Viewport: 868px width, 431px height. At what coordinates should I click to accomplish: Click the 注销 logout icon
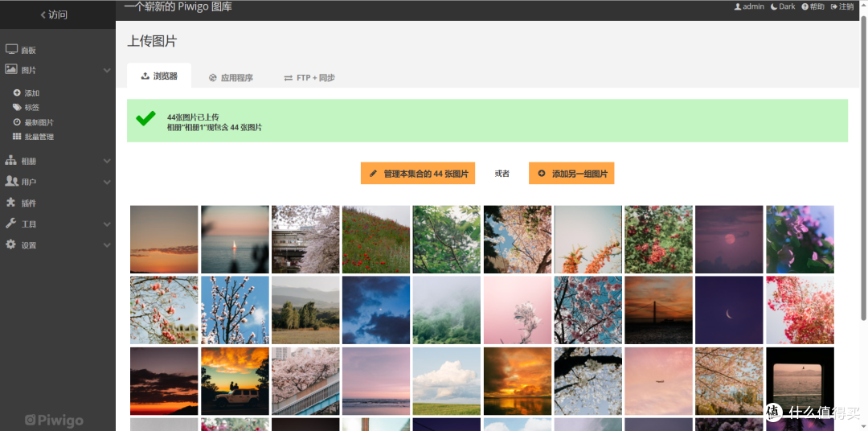(833, 6)
